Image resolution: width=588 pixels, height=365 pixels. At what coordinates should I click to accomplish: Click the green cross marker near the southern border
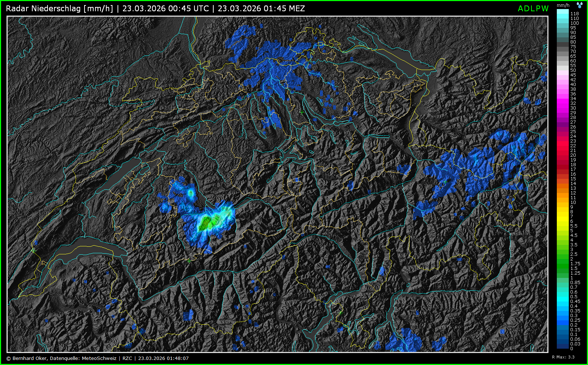(340, 312)
